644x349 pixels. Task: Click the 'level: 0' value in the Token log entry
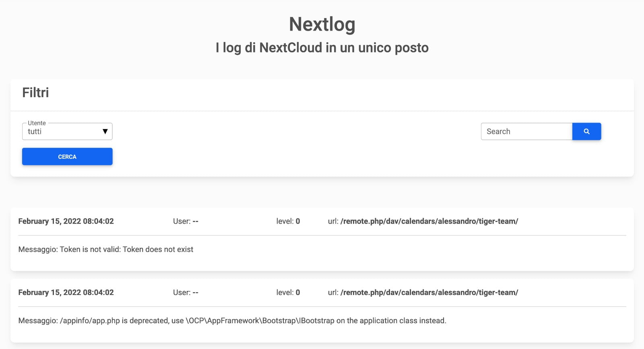(288, 221)
